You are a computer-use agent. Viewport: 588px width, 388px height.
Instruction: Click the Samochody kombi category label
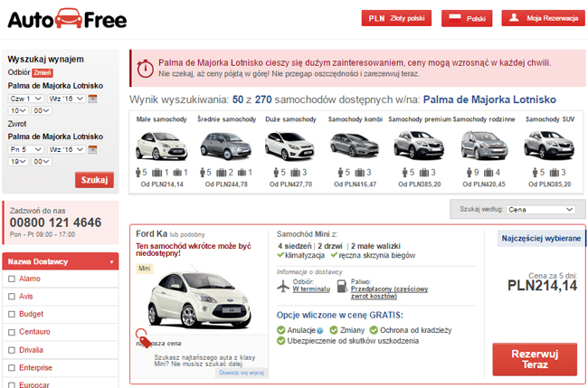tap(356, 119)
